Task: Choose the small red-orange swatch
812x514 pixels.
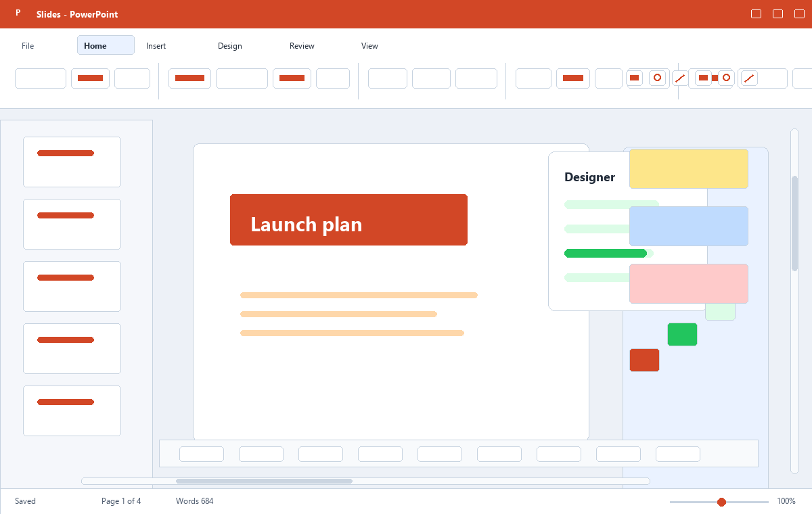Action: [644, 360]
